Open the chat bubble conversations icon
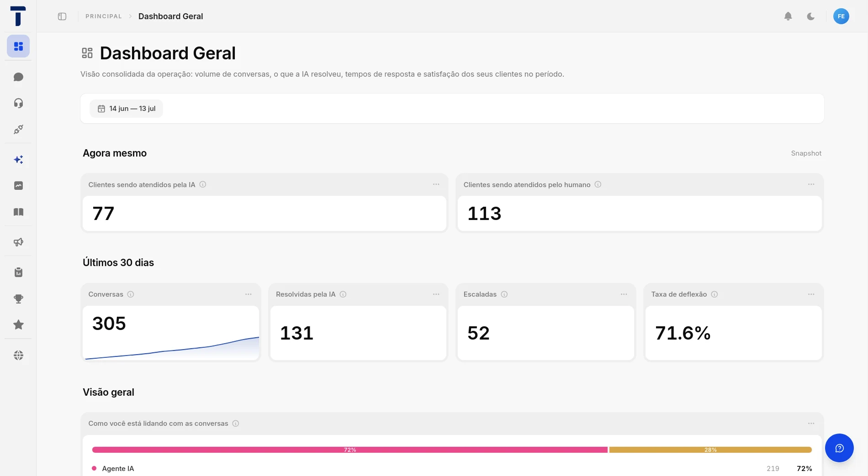The width and height of the screenshot is (868, 476). (18, 77)
